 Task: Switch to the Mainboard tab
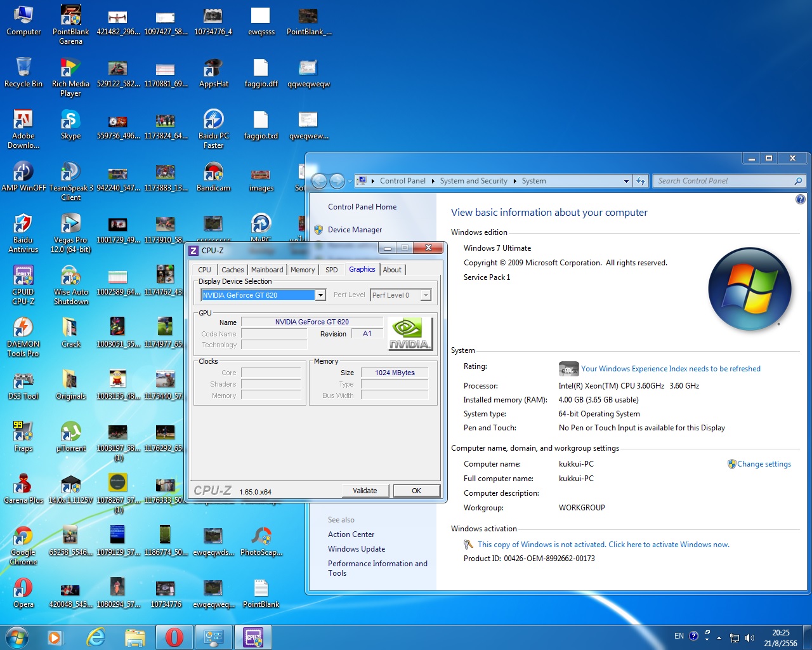pos(267,270)
